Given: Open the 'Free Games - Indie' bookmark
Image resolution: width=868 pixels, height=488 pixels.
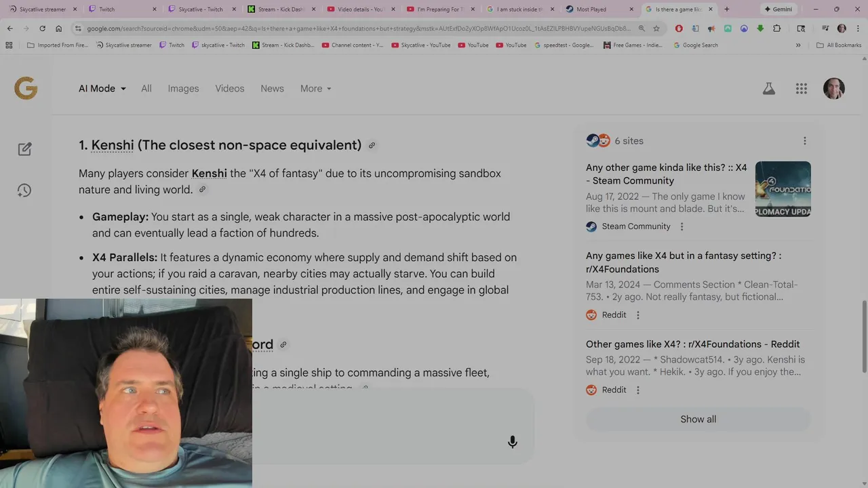Looking at the screenshot, I should pyautogui.click(x=632, y=45).
